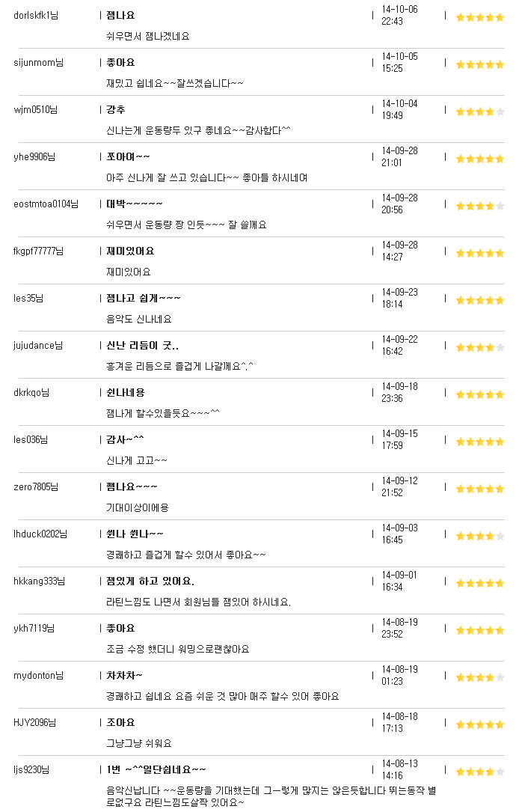Open review titled 대박~~~~~
The height and width of the screenshot is (812, 516).
pyautogui.click(x=135, y=204)
